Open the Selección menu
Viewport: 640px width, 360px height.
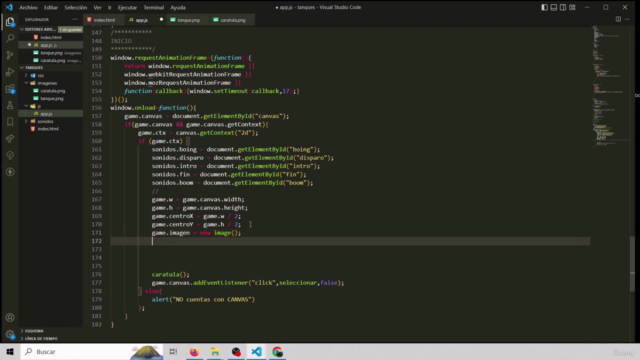[76, 7]
